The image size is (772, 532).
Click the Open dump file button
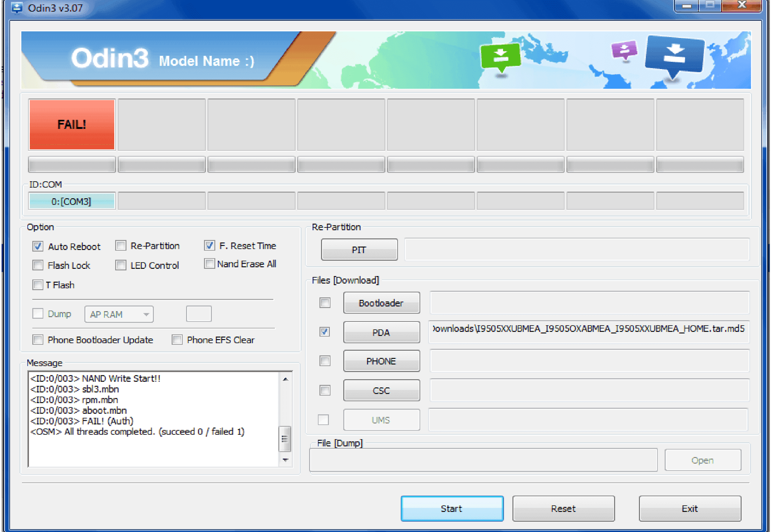click(x=702, y=460)
